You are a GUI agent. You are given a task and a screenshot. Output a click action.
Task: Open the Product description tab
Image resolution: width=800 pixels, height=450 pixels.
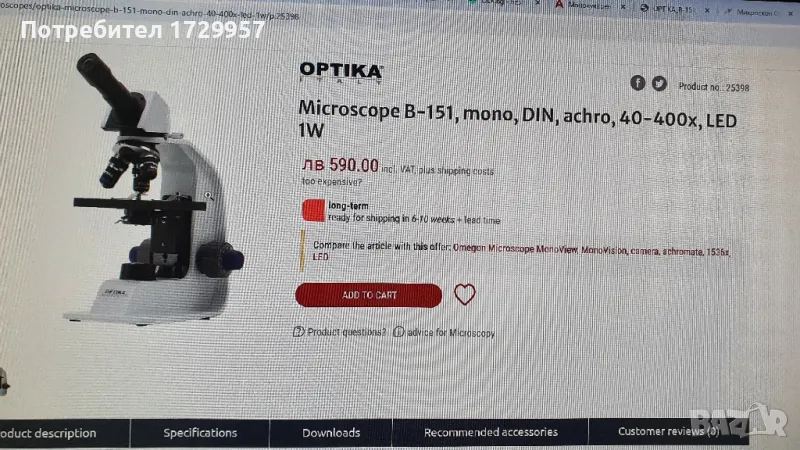pyautogui.click(x=48, y=433)
